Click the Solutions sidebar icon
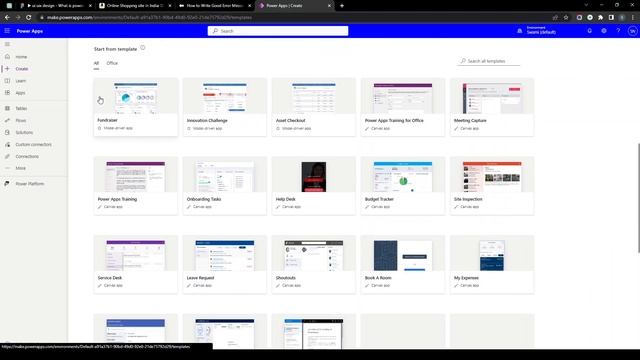 (x=7, y=132)
